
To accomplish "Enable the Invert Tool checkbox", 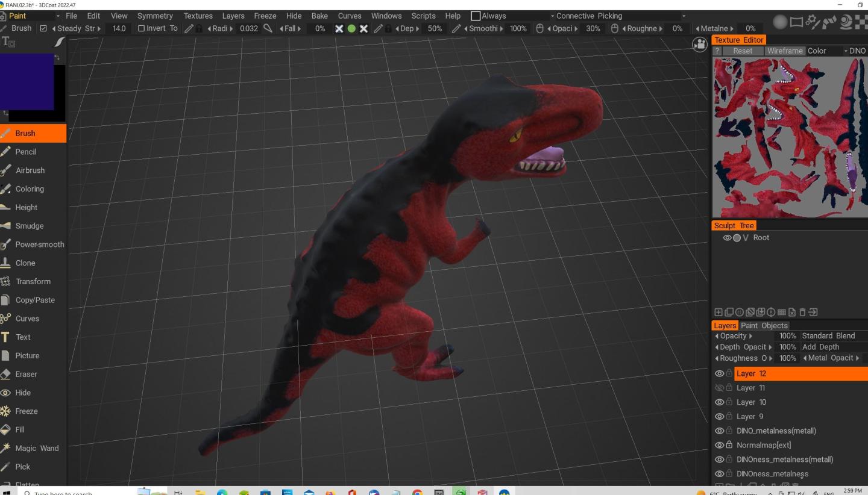I will pyautogui.click(x=142, y=28).
